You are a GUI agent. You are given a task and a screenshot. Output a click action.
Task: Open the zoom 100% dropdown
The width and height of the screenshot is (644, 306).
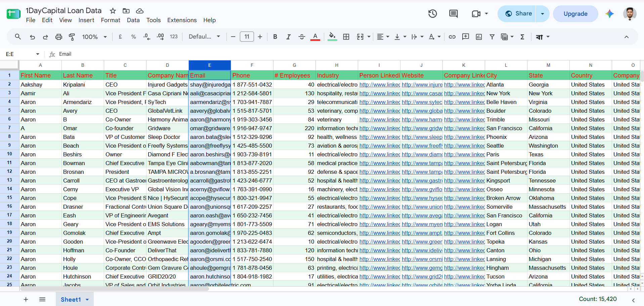point(94,37)
